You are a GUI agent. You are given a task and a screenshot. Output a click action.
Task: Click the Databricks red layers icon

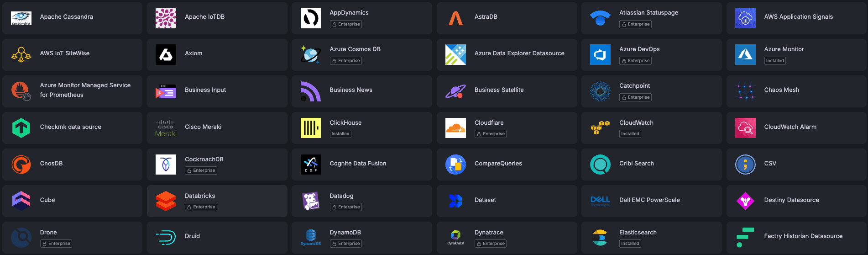pyautogui.click(x=166, y=201)
